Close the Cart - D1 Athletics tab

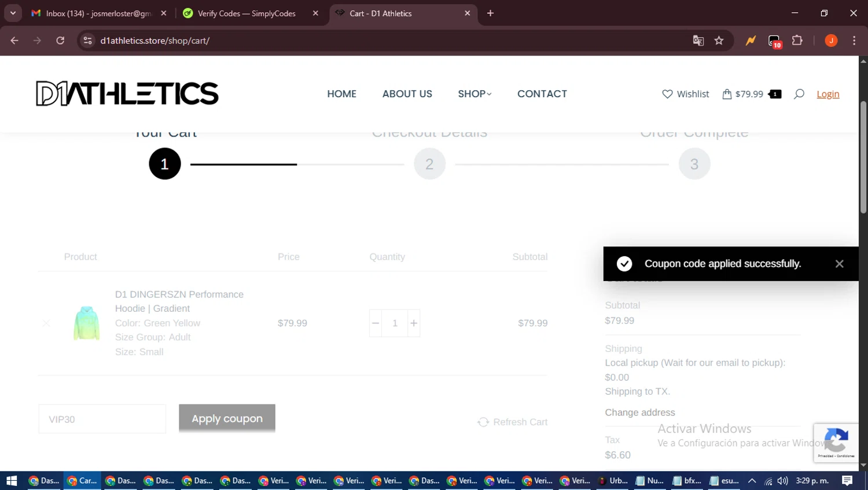[468, 13]
